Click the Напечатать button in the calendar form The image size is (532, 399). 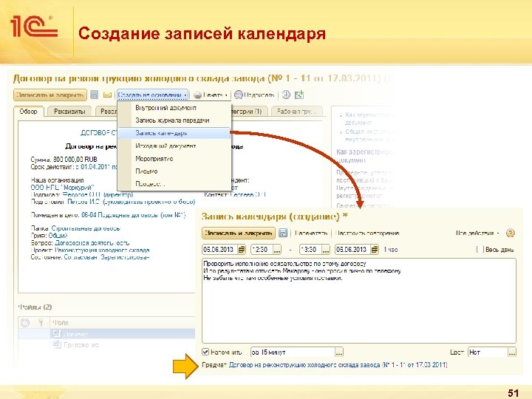point(311,233)
